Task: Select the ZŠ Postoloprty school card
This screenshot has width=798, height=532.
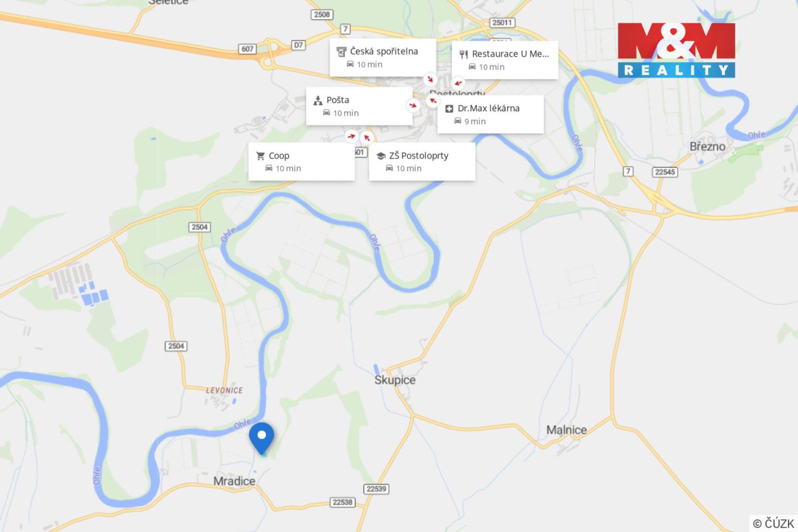Action: pos(422,162)
